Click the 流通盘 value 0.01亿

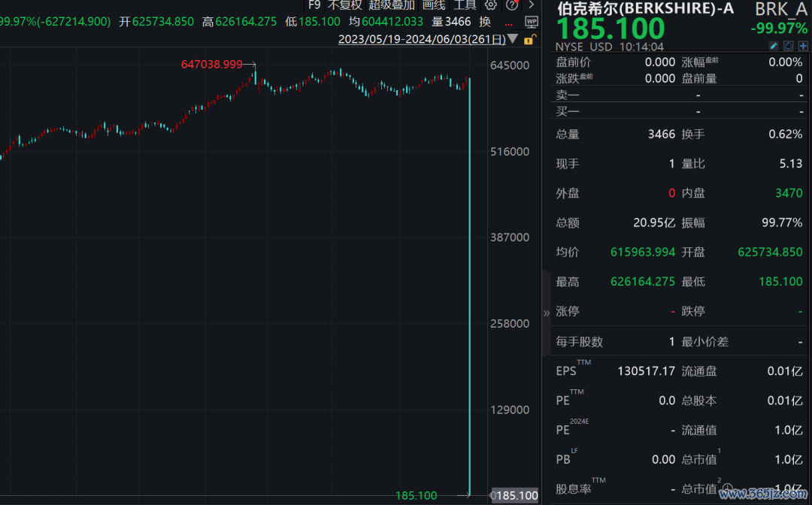785,371
